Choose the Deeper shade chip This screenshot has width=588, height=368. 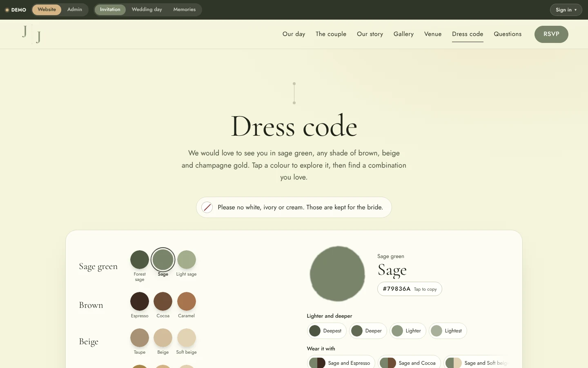click(368, 331)
